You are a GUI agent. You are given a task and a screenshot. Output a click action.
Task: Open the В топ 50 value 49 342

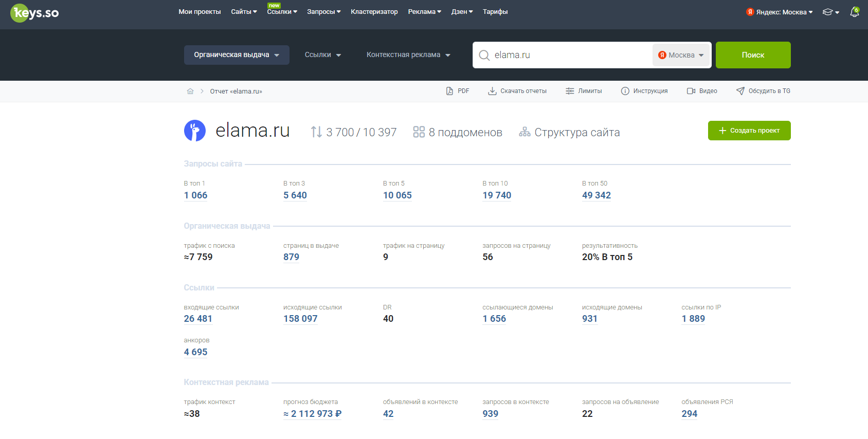pos(596,195)
